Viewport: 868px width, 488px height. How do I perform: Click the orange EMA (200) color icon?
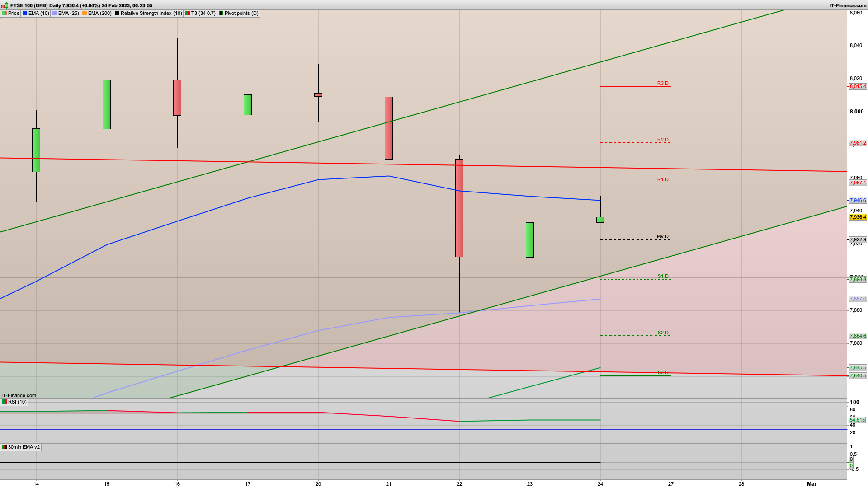(x=85, y=14)
